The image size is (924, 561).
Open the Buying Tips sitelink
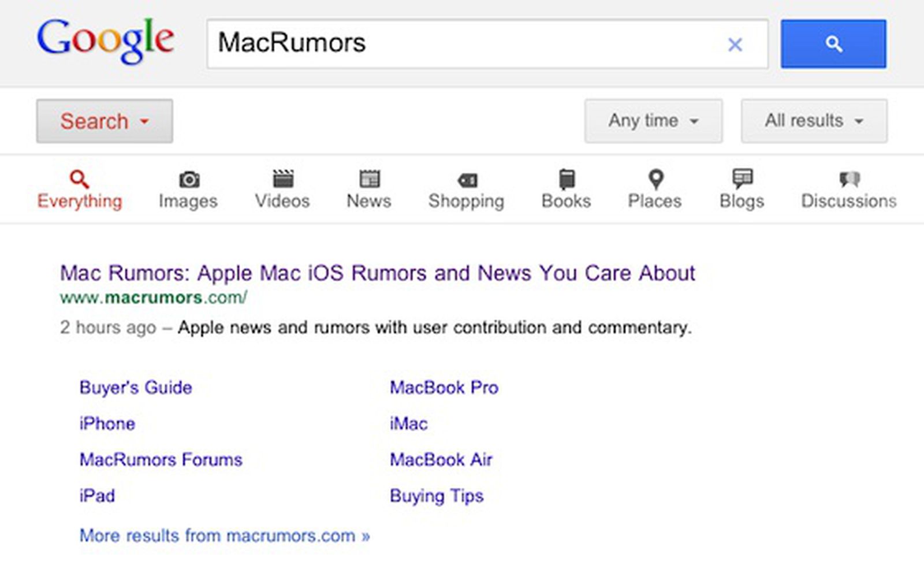[437, 496]
